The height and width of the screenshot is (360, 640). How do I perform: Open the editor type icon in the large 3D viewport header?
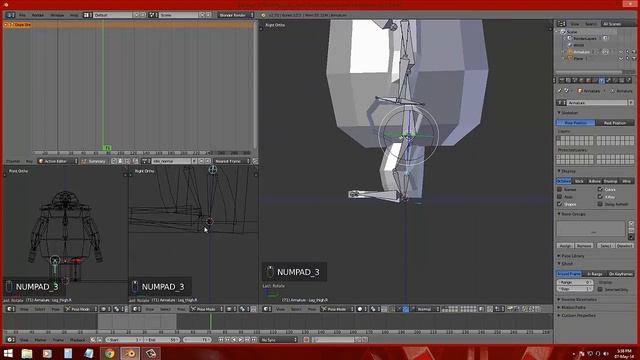(x=266, y=309)
